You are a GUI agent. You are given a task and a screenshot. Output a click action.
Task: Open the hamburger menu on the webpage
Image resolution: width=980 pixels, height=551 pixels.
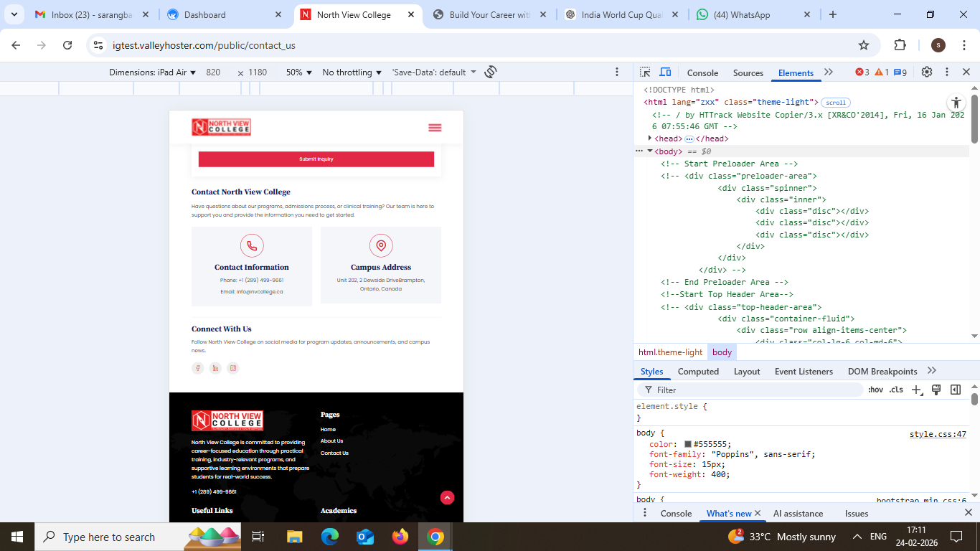435,128
